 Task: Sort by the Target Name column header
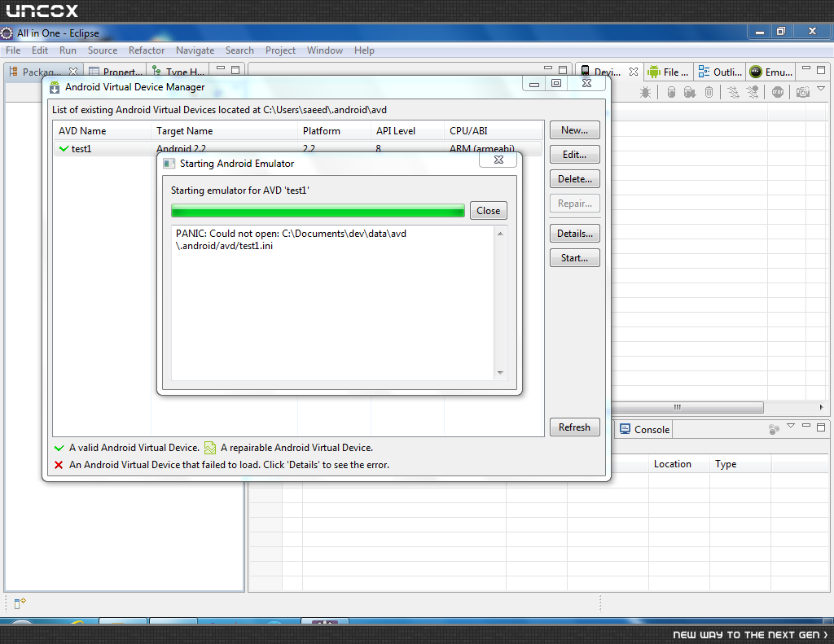point(225,131)
